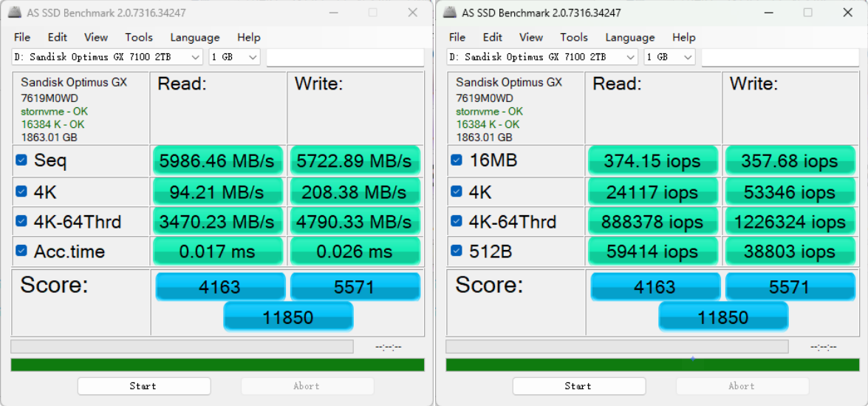This screenshot has height=406, width=868.
Task: Click the gray progress bar in right window
Action: point(618,347)
